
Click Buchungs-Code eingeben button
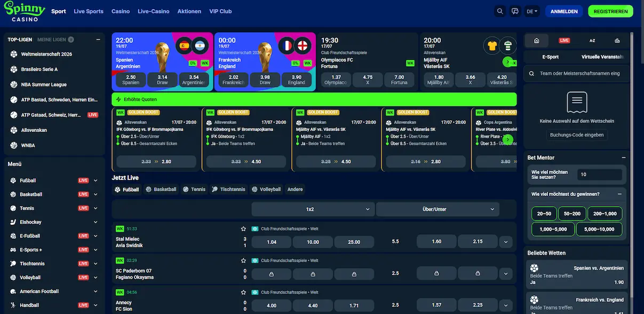[577, 135]
